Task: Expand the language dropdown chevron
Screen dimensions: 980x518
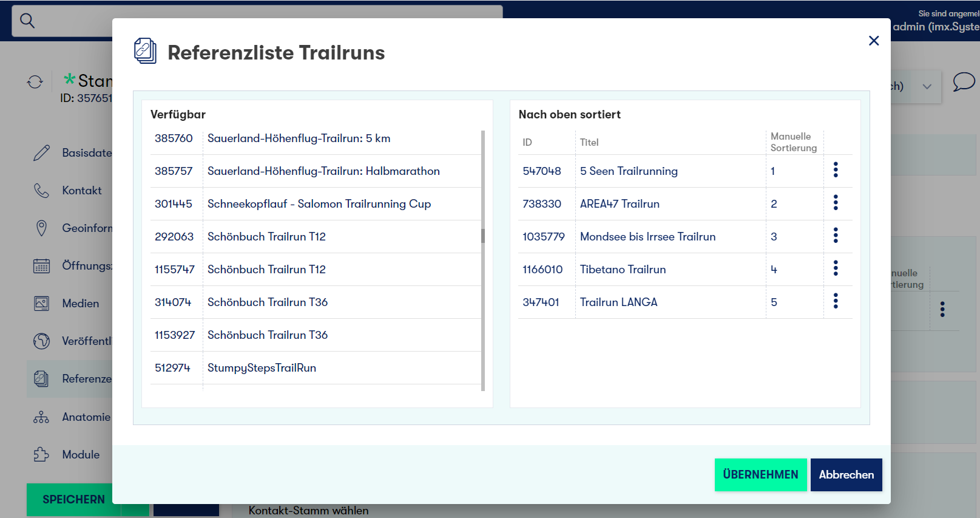Action: click(x=927, y=86)
